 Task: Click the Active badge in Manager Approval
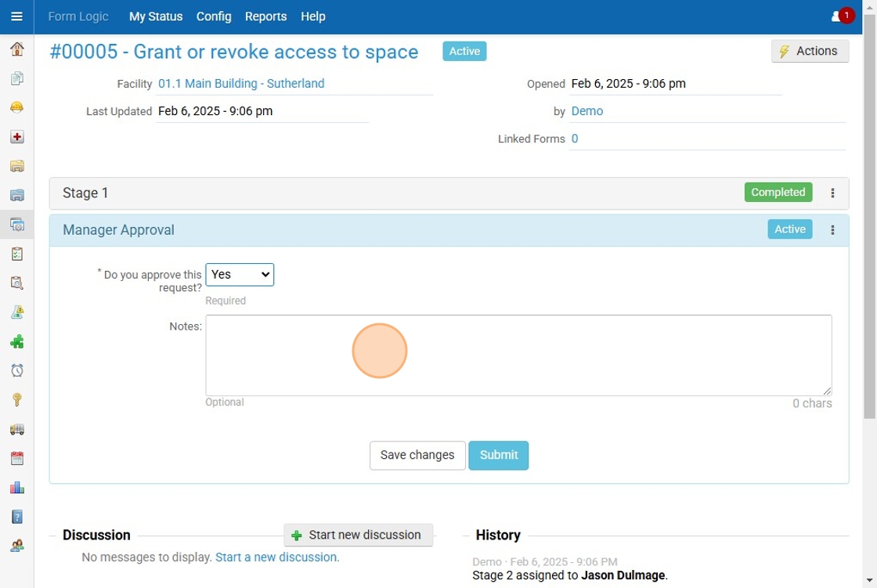pyautogui.click(x=790, y=229)
